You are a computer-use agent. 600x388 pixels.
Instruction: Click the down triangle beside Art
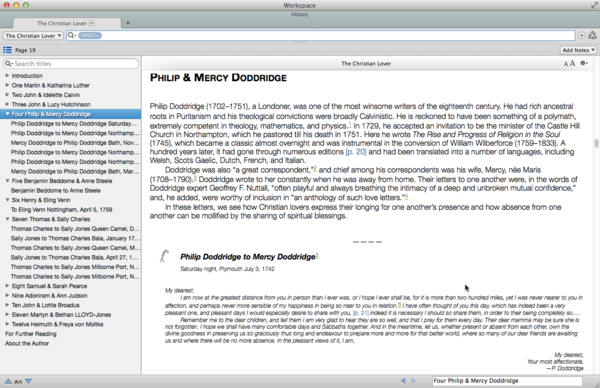[28, 381]
